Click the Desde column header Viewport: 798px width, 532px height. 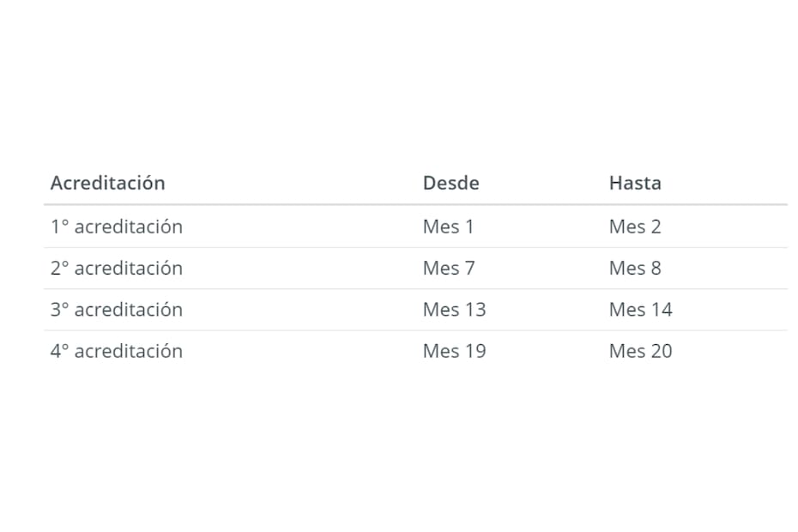(450, 184)
